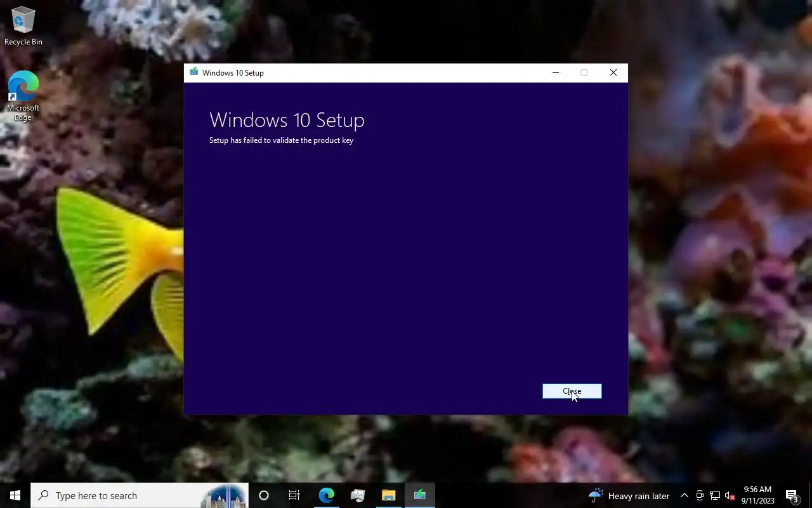Select the Windows 10 Setup taskbar icon
812x508 pixels.
click(419, 495)
